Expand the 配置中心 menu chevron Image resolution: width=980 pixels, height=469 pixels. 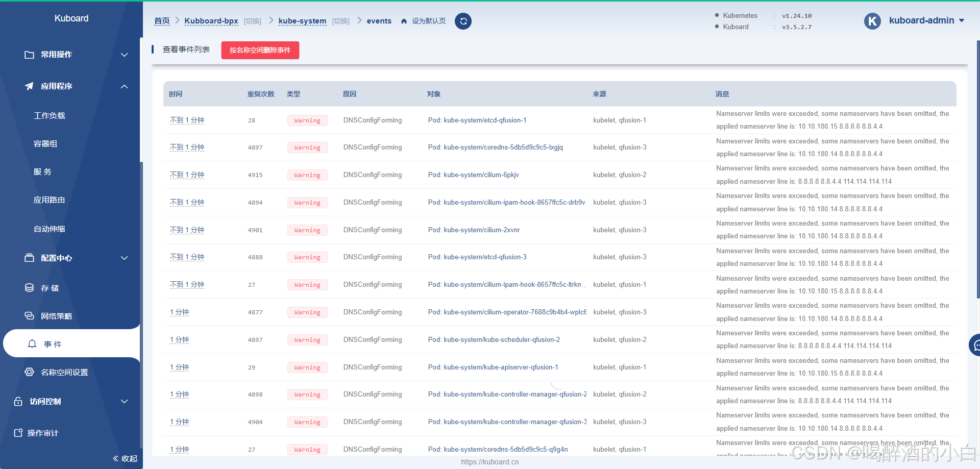click(x=124, y=258)
